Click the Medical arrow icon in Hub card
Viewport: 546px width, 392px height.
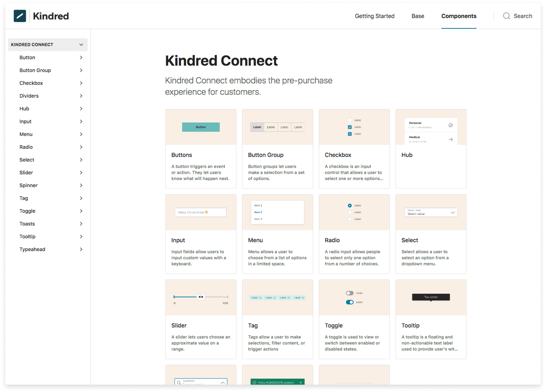(451, 139)
